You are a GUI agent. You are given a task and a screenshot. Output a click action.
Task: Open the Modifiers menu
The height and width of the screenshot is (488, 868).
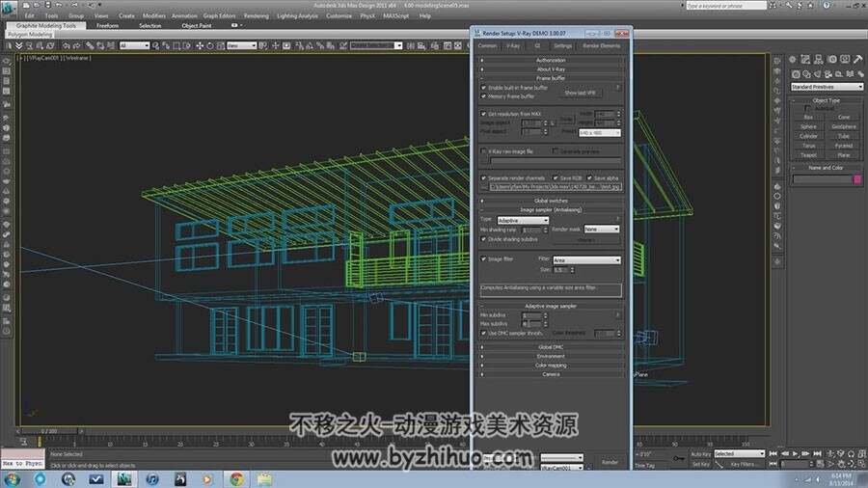coord(154,16)
